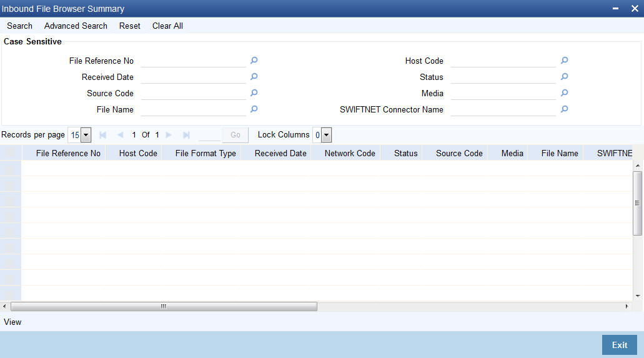This screenshot has width=644, height=358.
Task: Open lookup icon for Media field
Action: pos(564,93)
